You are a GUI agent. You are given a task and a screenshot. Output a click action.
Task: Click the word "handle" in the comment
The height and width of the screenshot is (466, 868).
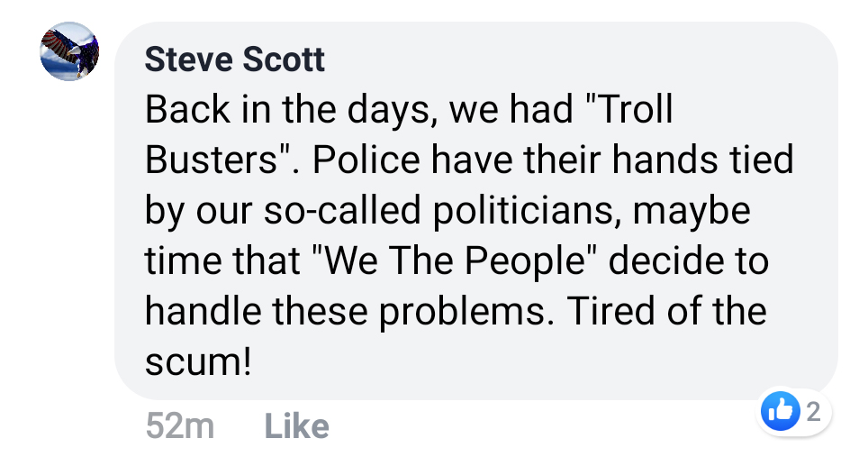click(x=203, y=311)
